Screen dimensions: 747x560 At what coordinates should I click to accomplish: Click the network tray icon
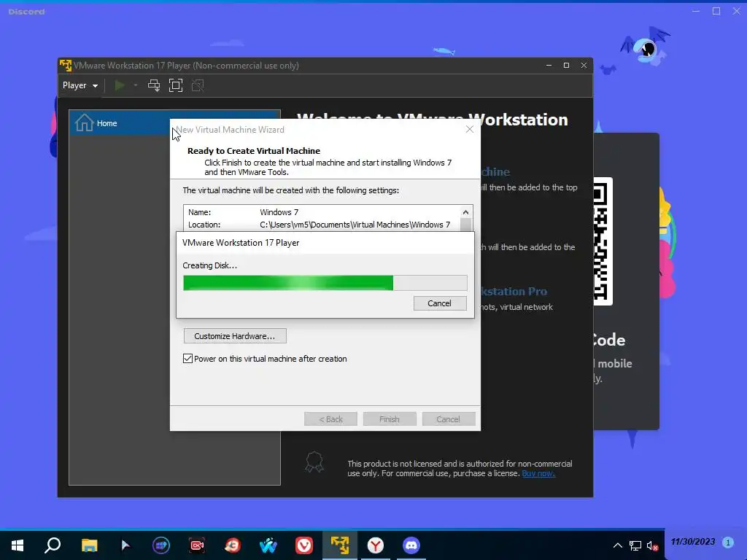pyautogui.click(x=635, y=545)
